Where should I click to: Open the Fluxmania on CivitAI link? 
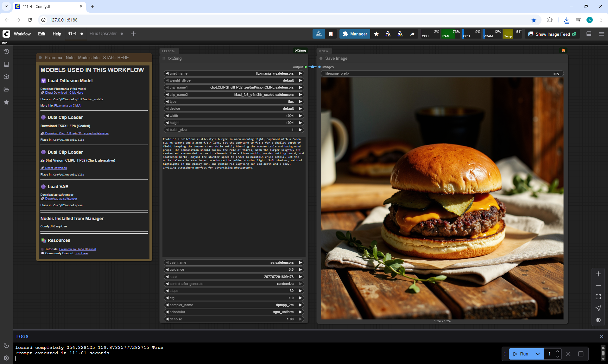67,106
